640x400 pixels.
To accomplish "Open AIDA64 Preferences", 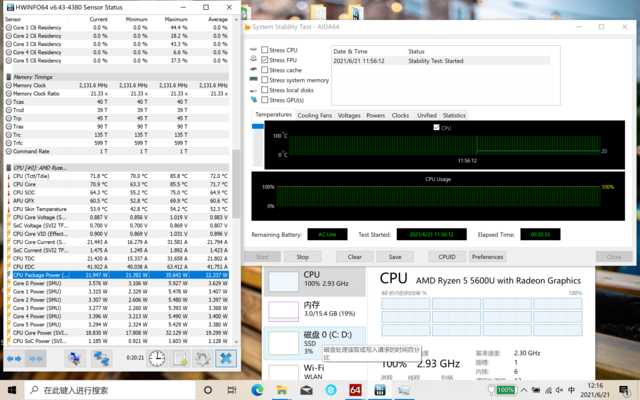I will pyautogui.click(x=487, y=257).
